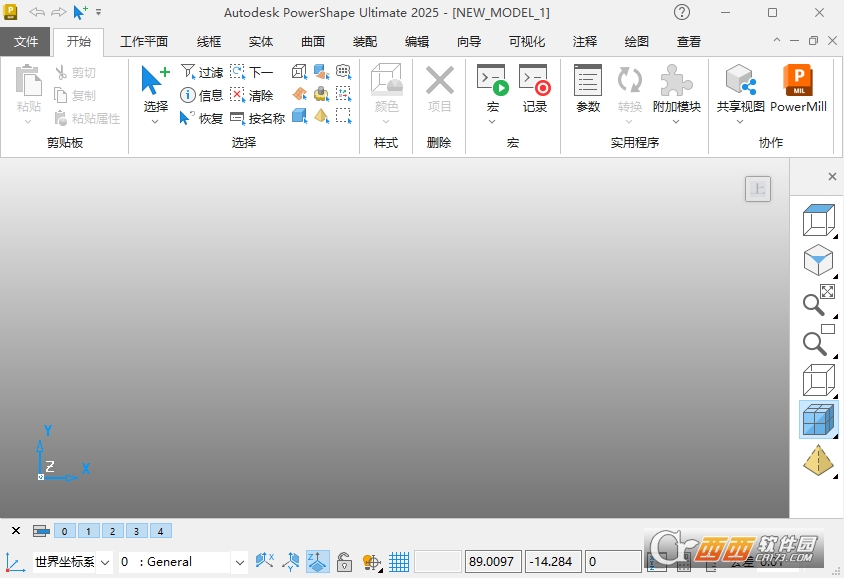Expand Shared Views (共享视图) dropdown

pyautogui.click(x=740, y=122)
